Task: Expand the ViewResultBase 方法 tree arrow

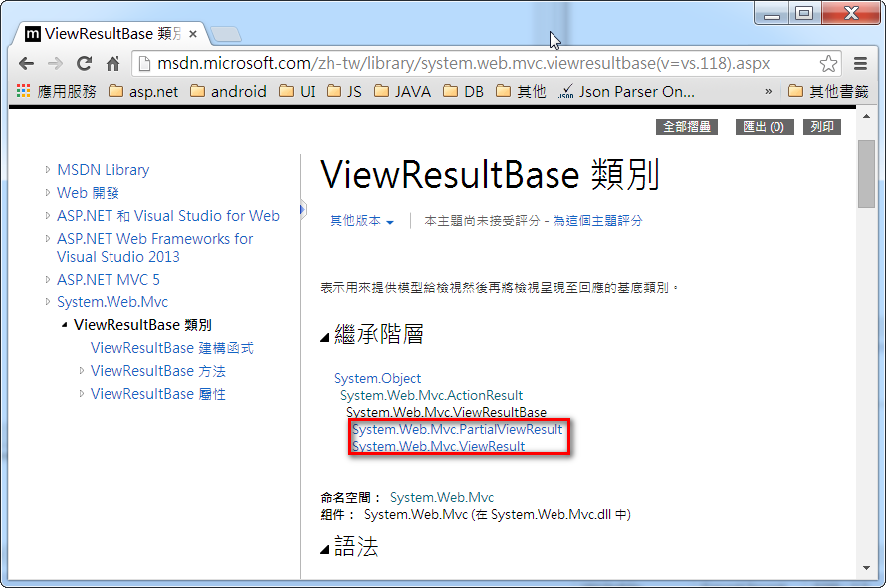Action: coord(82,371)
